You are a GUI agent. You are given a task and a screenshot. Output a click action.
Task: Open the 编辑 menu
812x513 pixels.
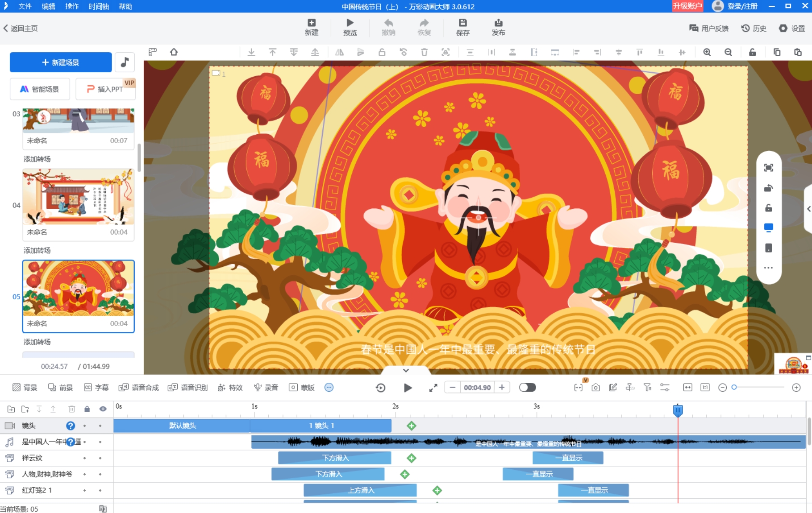tap(48, 6)
